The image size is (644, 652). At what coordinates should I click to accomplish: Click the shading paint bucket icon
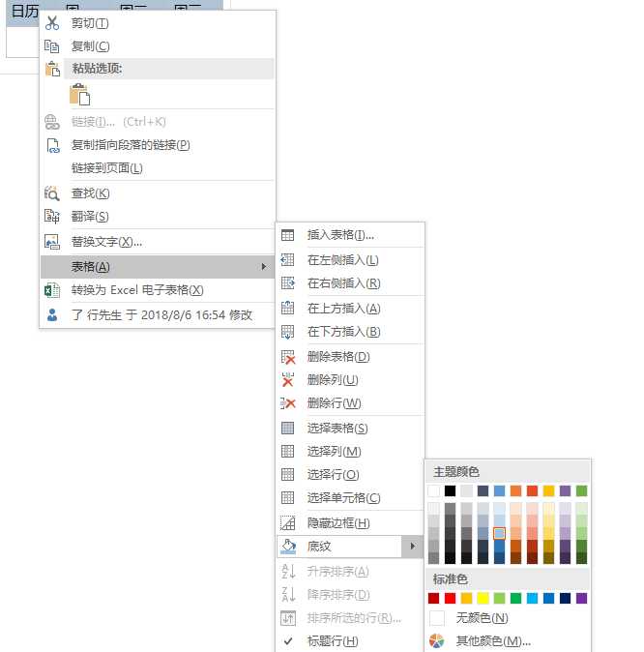288,547
